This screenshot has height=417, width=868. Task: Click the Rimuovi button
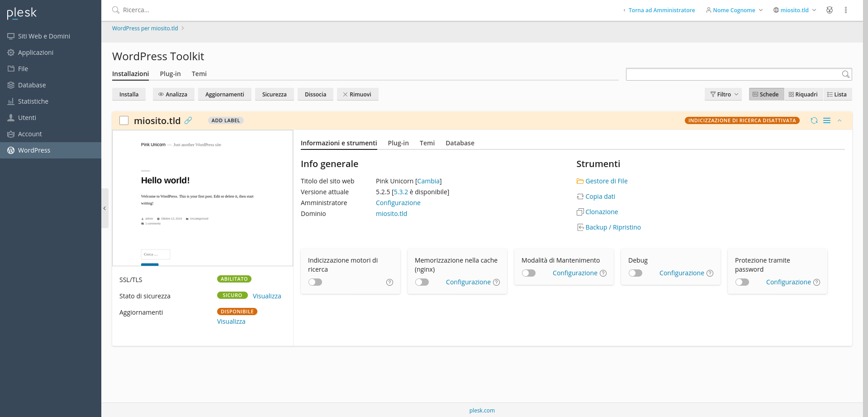pos(358,94)
